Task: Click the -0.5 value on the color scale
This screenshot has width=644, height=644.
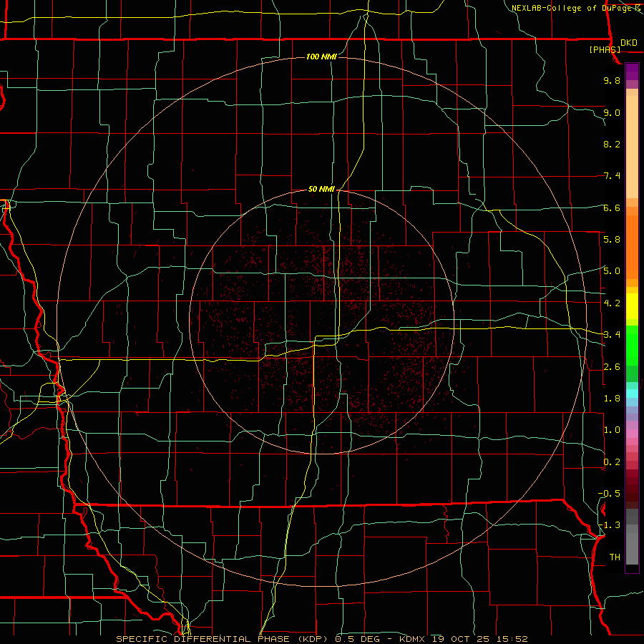Action: click(609, 493)
